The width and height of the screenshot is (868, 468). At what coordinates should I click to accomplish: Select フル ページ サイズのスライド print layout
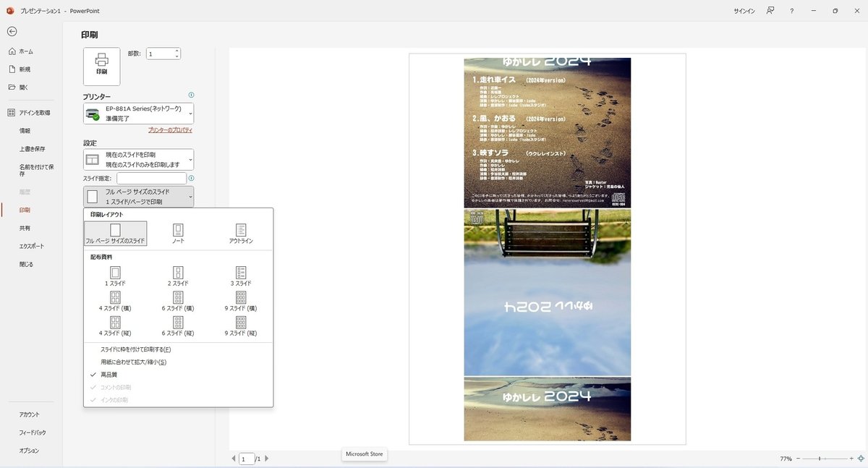[116, 234]
